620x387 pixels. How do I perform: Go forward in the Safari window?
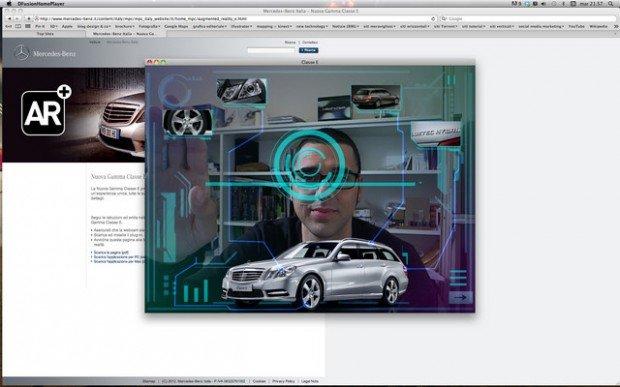click(x=17, y=19)
